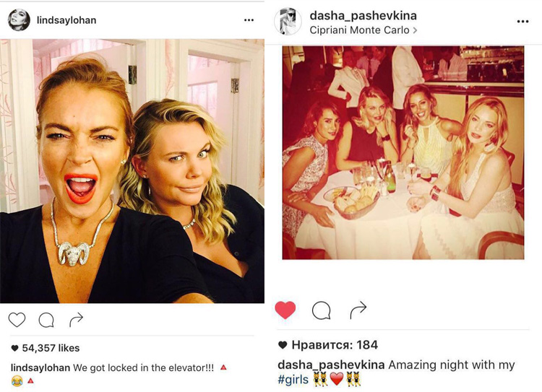Tap dasha_pashevkina username in post header
The image size is (542, 392).
pyautogui.click(x=363, y=16)
